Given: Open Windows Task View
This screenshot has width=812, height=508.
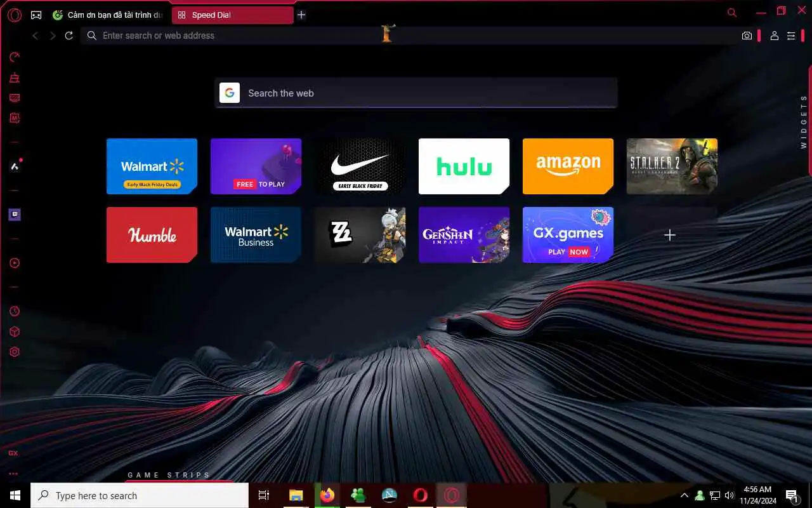Looking at the screenshot, I should coord(264,495).
